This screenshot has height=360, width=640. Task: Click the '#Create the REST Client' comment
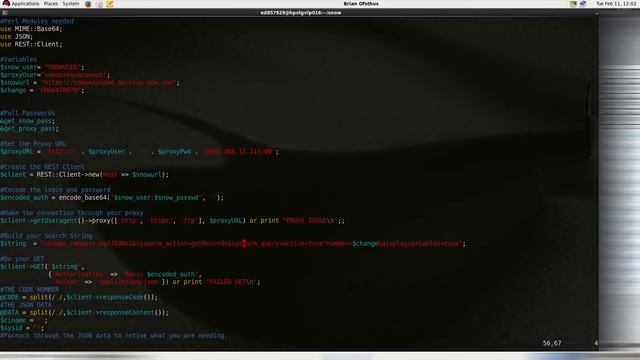tap(42, 167)
